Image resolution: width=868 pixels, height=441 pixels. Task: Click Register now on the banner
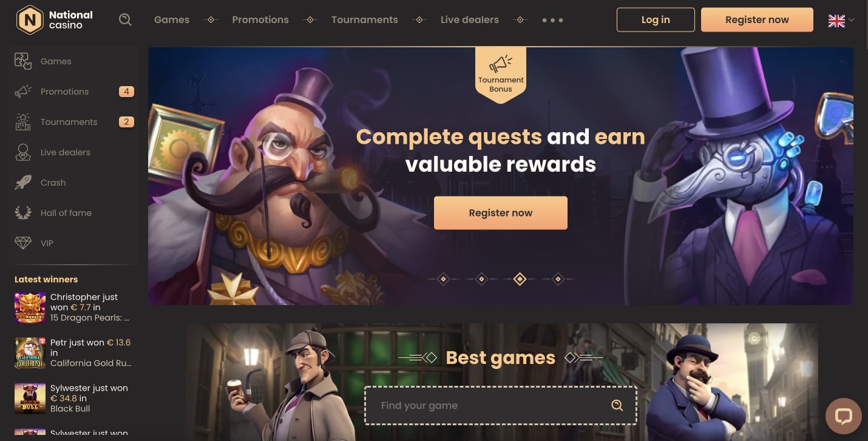tap(500, 213)
